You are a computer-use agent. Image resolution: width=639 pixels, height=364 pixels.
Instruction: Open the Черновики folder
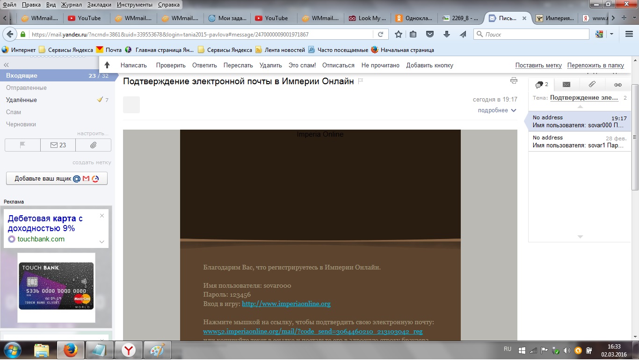pyautogui.click(x=21, y=124)
